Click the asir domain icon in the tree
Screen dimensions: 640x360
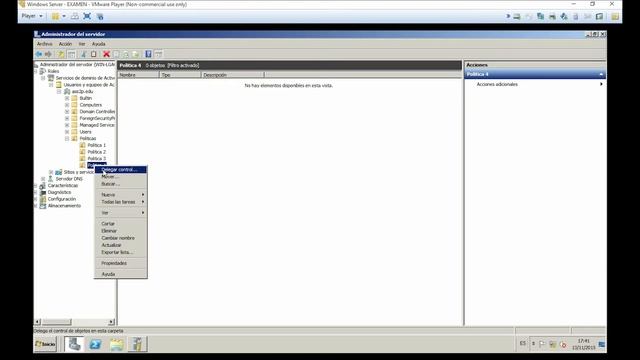coord(67,91)
